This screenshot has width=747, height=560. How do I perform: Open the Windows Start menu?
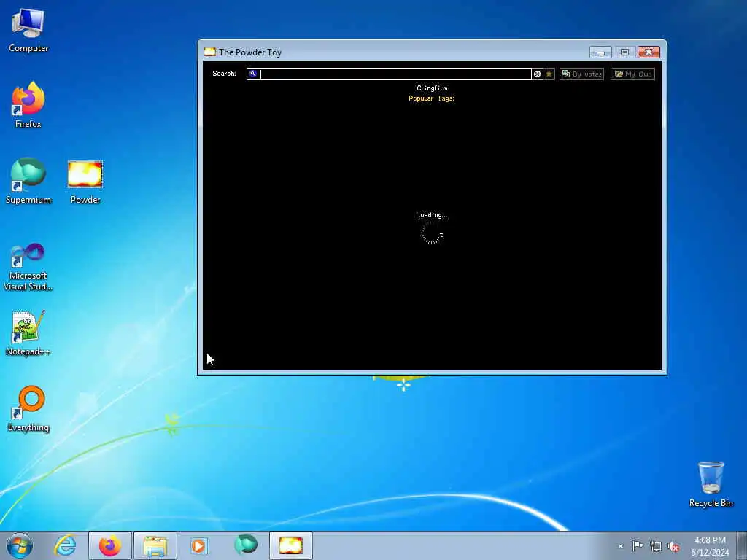[x=20, y=545]
